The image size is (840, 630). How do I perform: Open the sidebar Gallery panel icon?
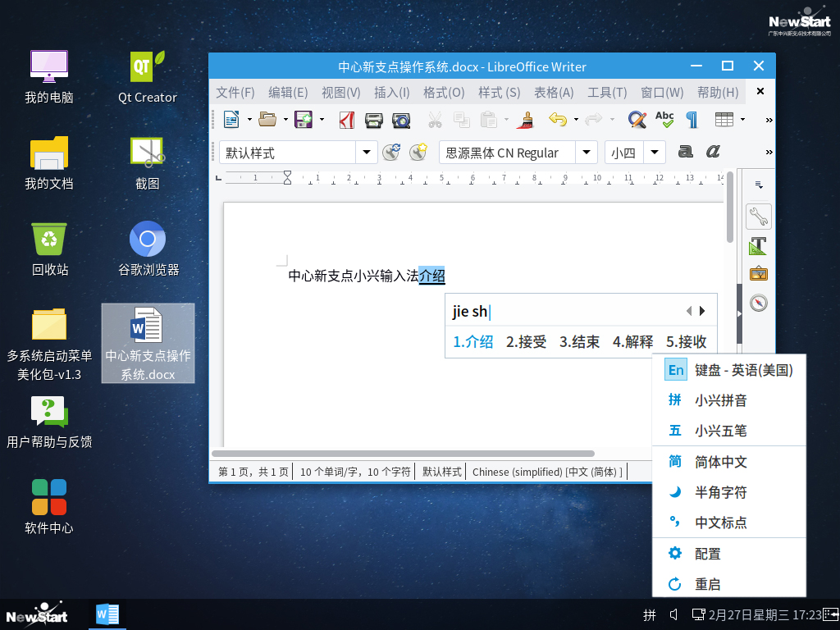[x=758, y=274]
